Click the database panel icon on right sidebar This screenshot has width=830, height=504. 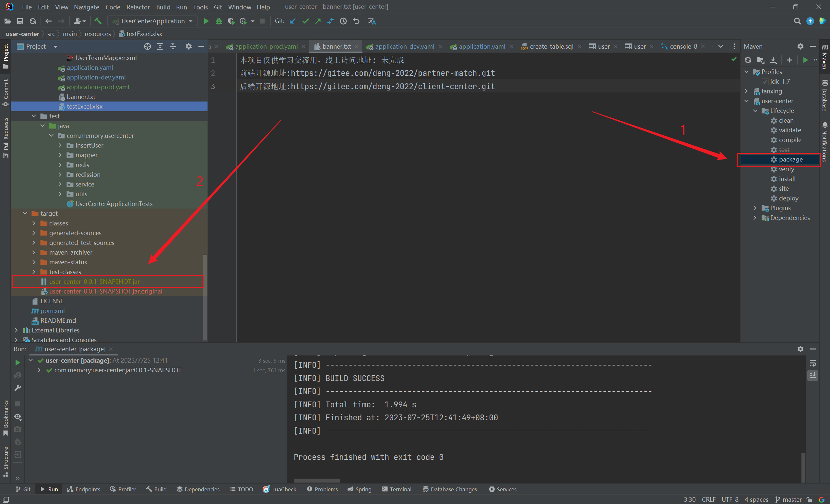825,83
